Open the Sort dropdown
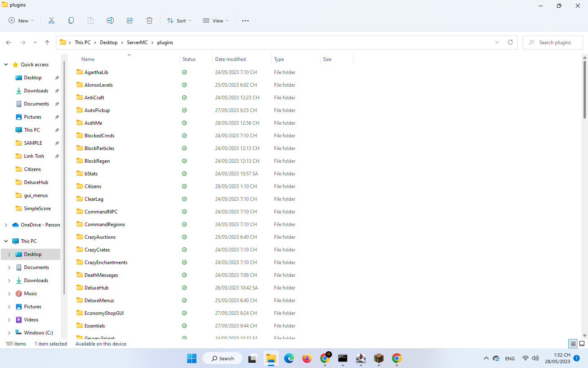This screenshot has height=368, width=588. 179,20
